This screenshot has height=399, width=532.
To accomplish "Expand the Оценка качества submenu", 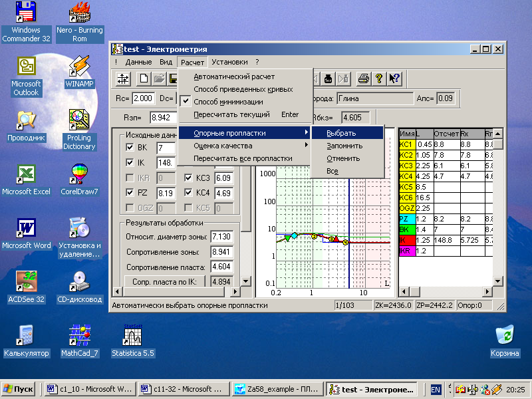I will pos(245,146).
